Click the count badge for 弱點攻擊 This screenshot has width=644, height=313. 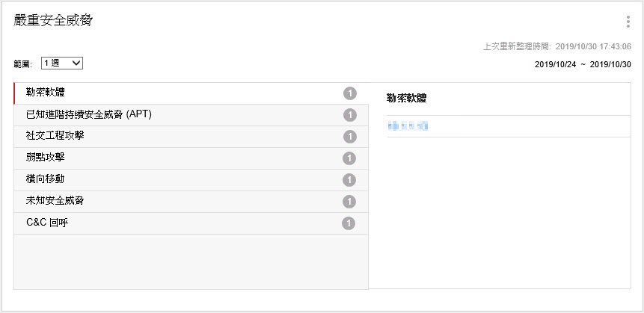(349, 158)
